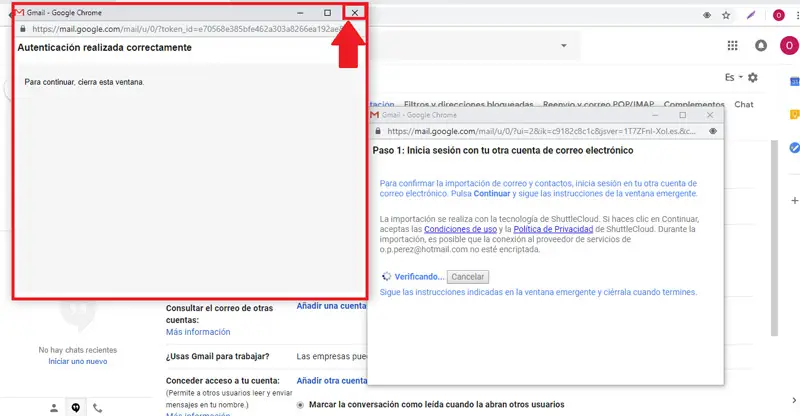The image size is (800, 416).
Task: Click the Gmail settings page scrollbar
Action: (x=774, y=238)
